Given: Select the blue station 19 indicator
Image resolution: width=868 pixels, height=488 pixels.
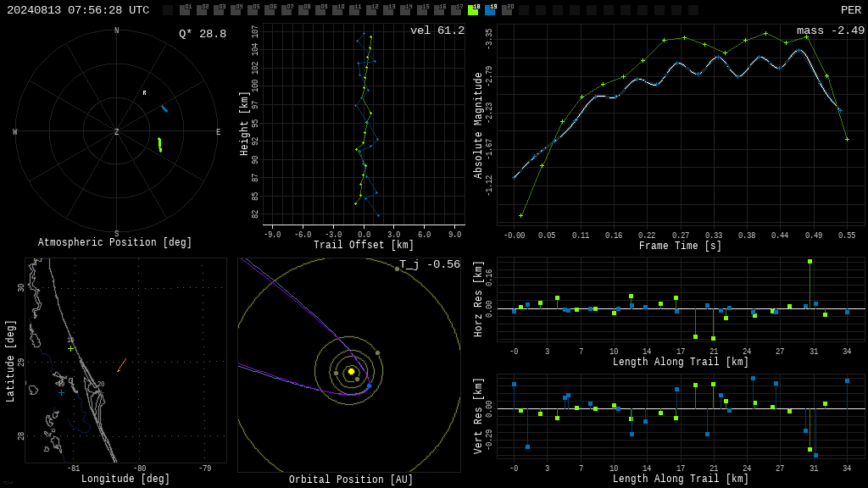Looking at the screenshot, I should 491,10.
